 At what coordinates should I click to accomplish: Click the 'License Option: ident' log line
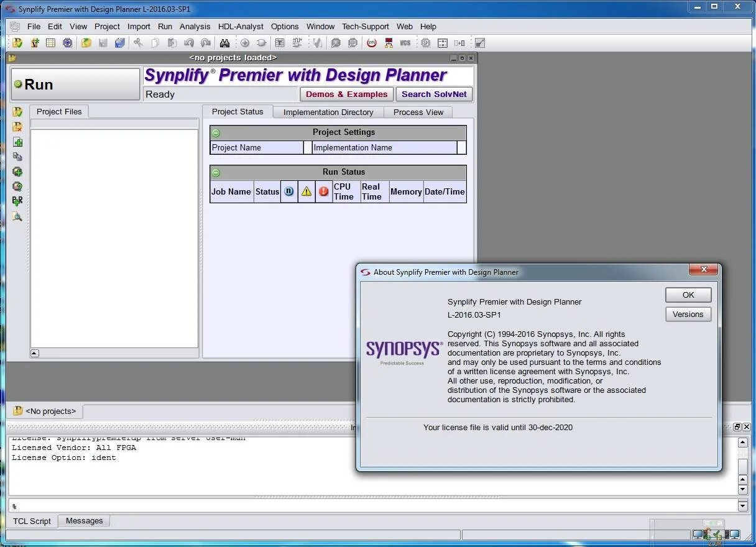coord(64,457)
